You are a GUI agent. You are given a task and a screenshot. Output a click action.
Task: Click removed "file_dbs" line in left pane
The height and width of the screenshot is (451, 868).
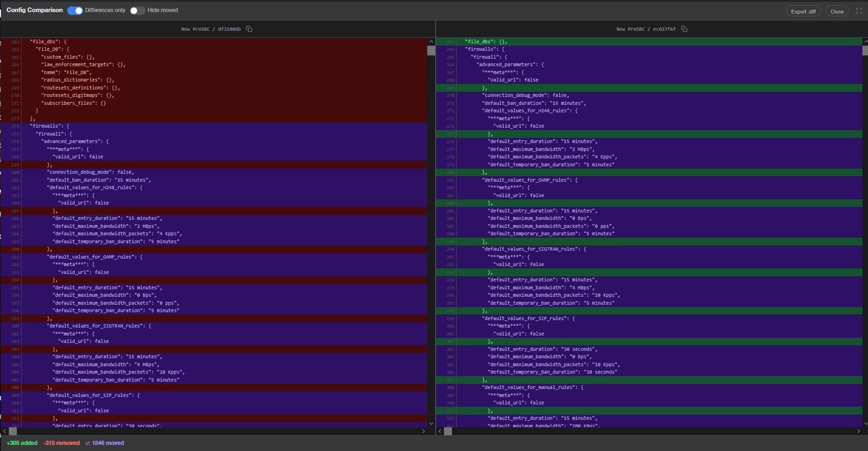[214, 41]
